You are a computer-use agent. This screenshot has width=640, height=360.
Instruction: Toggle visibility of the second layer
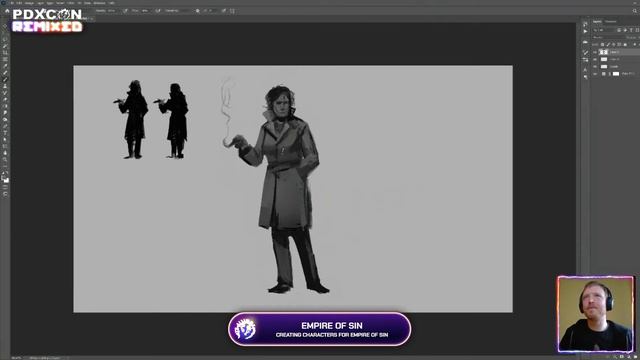(x=595, y=59)
